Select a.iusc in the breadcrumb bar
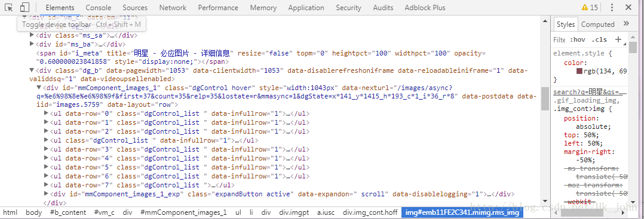Viewport: 644px width, 219px height. coord(326,212)
